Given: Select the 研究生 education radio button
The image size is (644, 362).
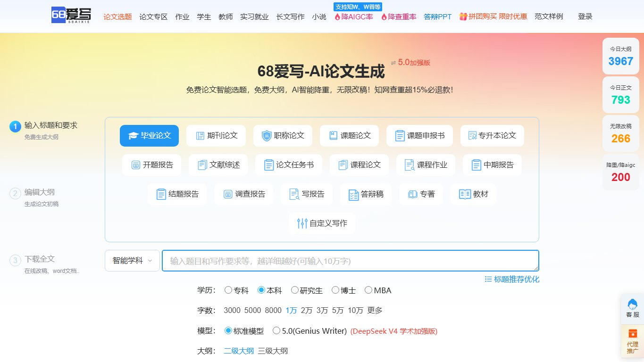Looking at the screenshot, I should (295, 290).
